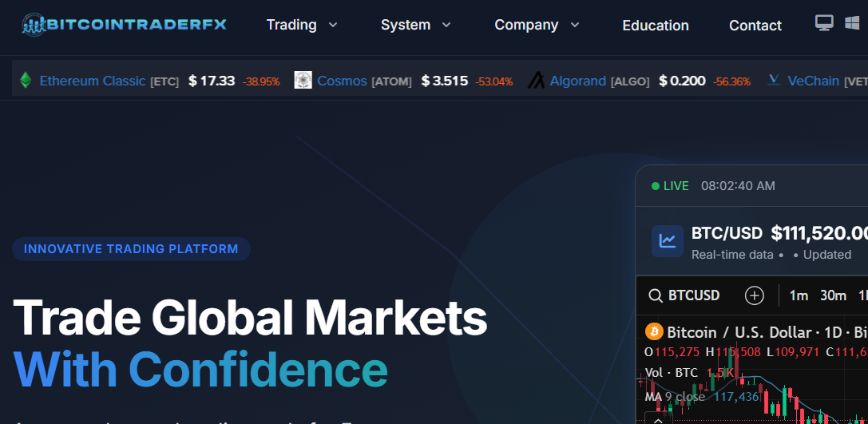The height and width of the screenshot is (424, 868).
Task: Open the Algorand ticker link
Action: point(578,81)
